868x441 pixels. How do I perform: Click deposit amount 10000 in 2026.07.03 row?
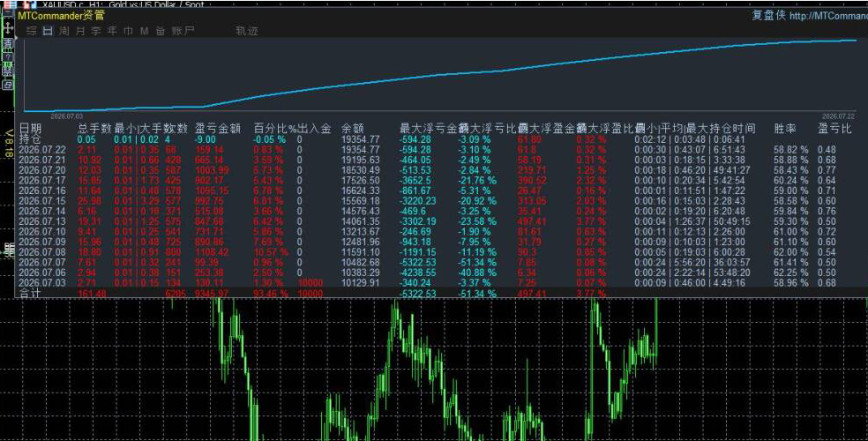tap(310, 283)
